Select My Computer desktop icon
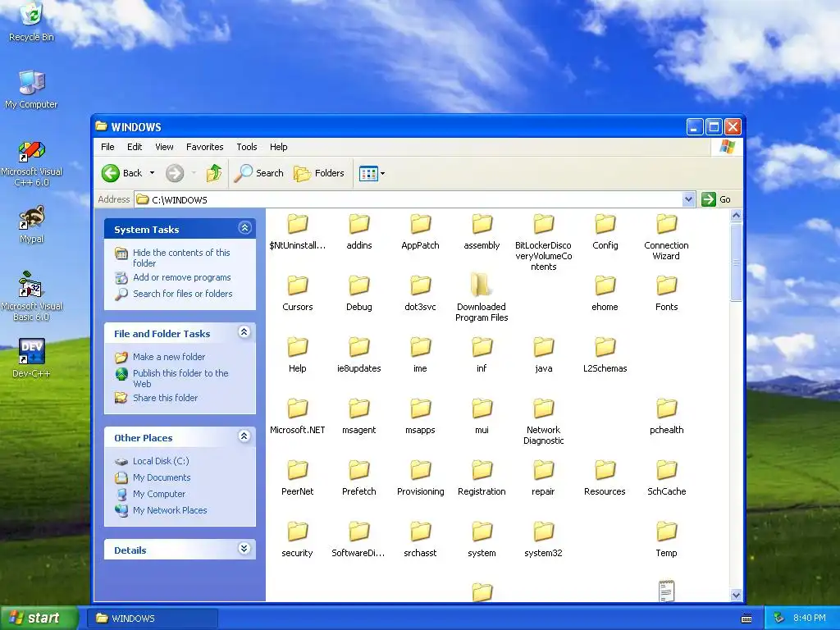The image size is (840, 630). tap(32, 89)
